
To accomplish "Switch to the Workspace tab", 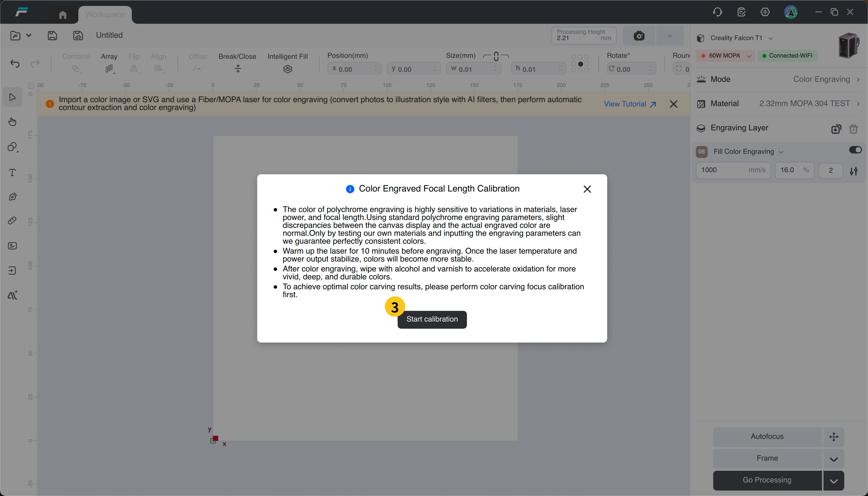I will click(x=105, y=14).
